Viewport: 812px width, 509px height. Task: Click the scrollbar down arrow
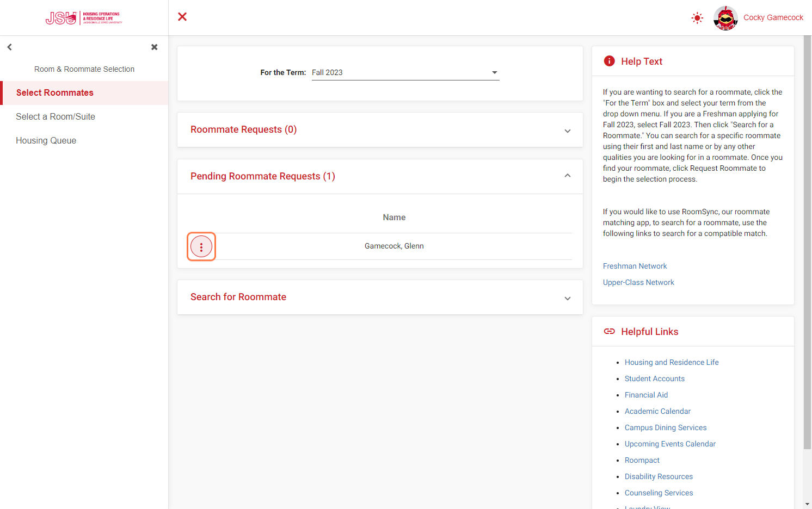(807, 504)
